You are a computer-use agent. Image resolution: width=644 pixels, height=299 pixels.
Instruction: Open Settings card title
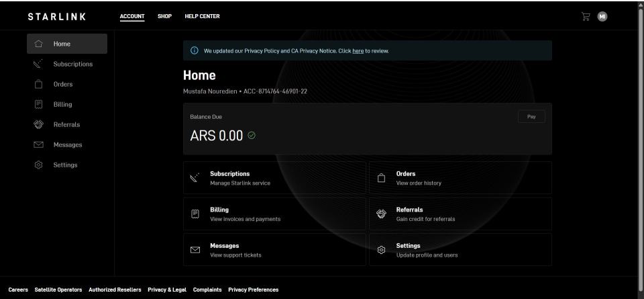point(409,245)
